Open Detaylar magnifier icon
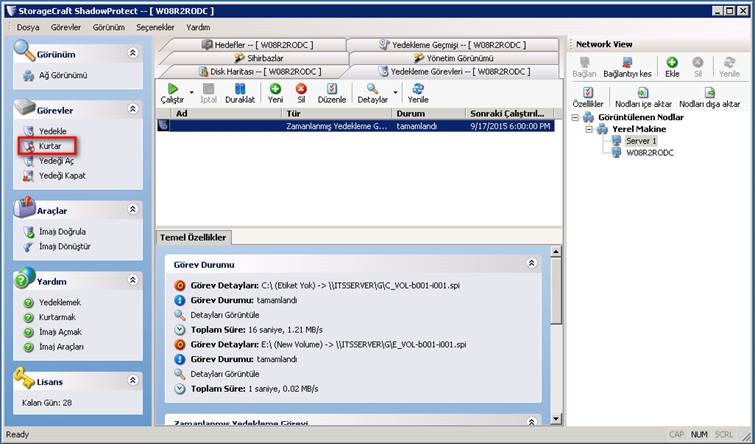This screenshot has height=444, width=755. (372, 89)
